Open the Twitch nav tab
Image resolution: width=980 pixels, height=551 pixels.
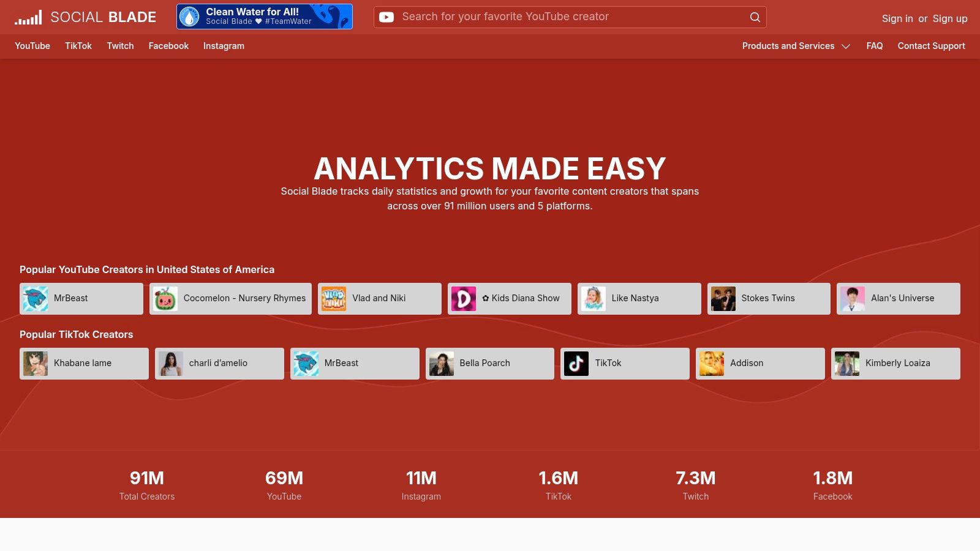[x=120, y=46]
